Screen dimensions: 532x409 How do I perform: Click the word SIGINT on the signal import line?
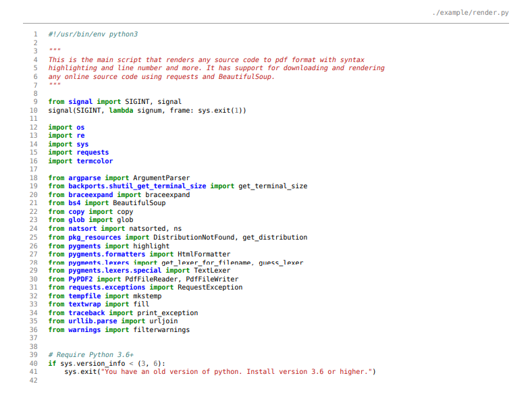pyautogui.click(x=139, y=102)
